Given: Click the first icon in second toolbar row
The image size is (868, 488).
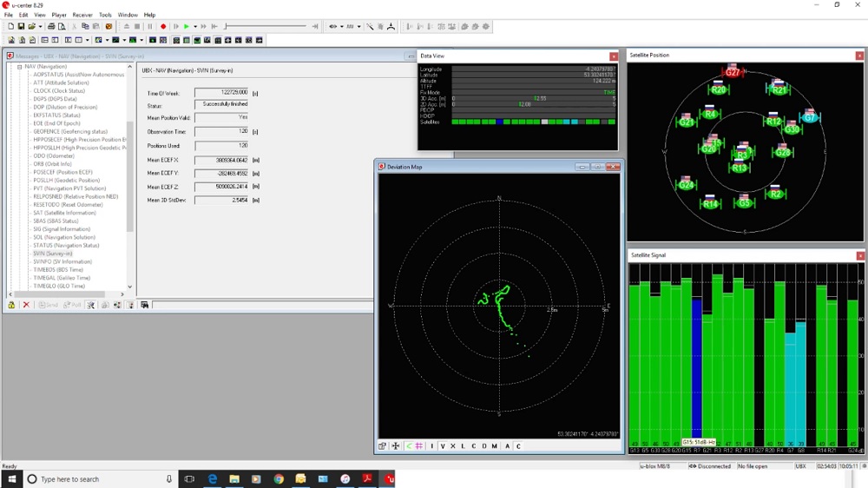Looking at the screenshot, I should tap(11, 41).
